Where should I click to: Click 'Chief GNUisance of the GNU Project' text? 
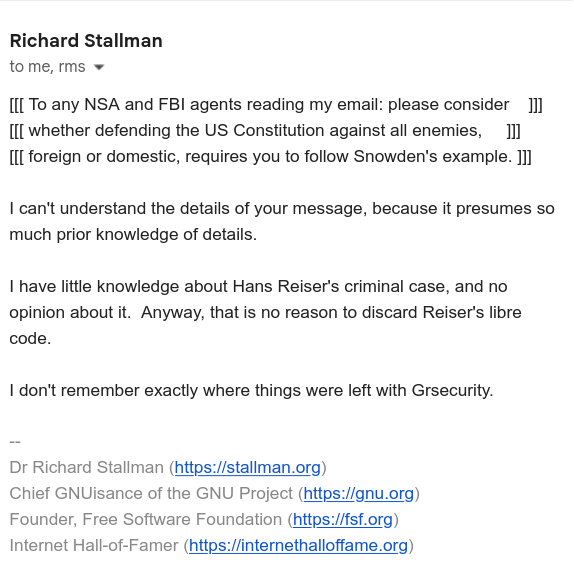click(x=151, y=493)
